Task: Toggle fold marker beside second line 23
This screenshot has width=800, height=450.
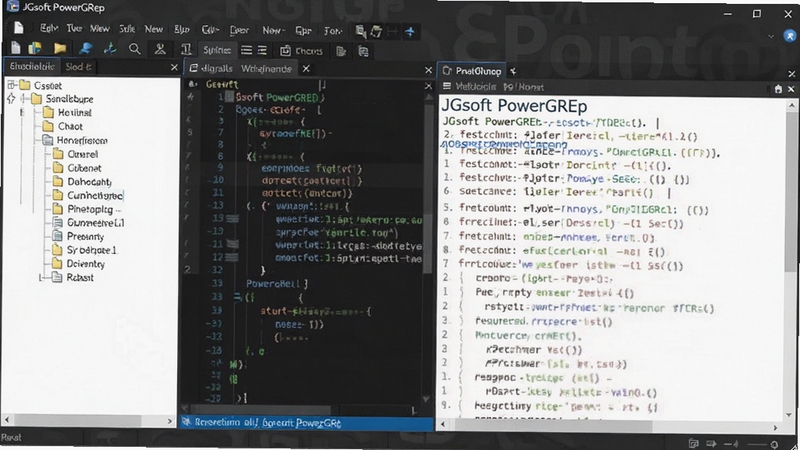Action: pyautogui.click(x=237, y=297)
